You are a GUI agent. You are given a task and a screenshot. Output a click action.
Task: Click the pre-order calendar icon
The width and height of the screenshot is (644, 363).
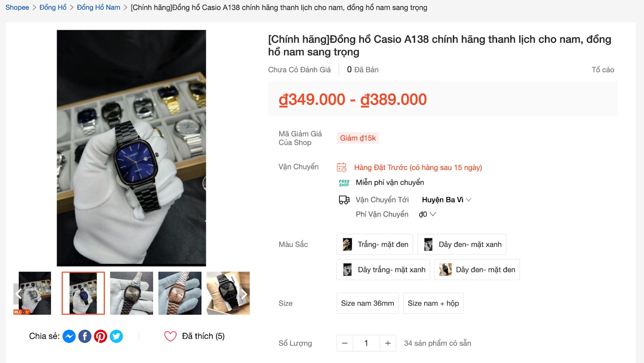pos(342,167)
